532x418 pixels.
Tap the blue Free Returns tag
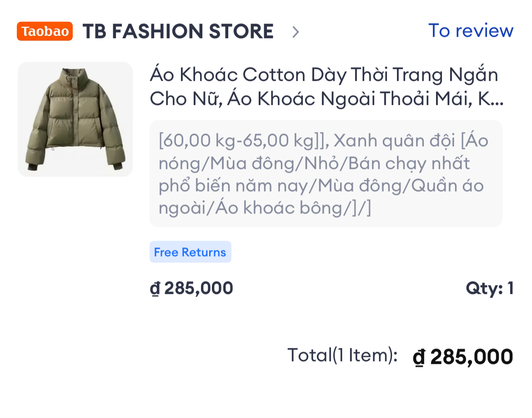pyautogui.click(x=190, y=252)
